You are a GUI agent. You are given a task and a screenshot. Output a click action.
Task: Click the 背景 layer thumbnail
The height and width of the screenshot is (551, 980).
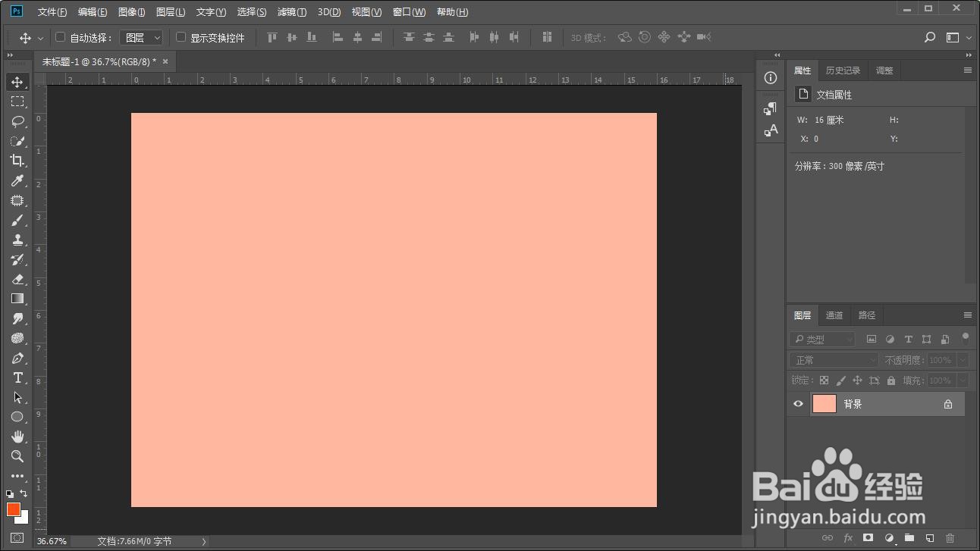click(x=825, y=404)
